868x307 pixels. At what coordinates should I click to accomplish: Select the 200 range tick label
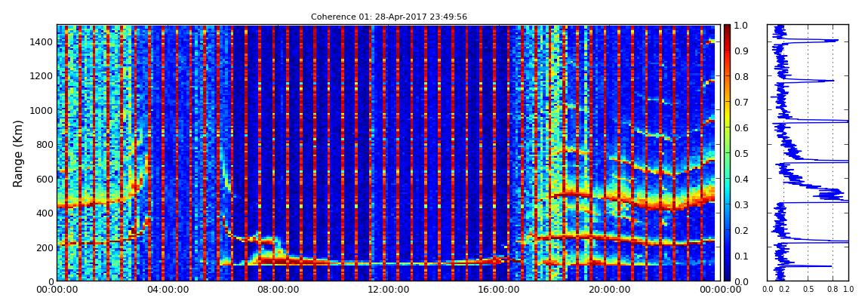pyautogui.click(x=44, y=247)
